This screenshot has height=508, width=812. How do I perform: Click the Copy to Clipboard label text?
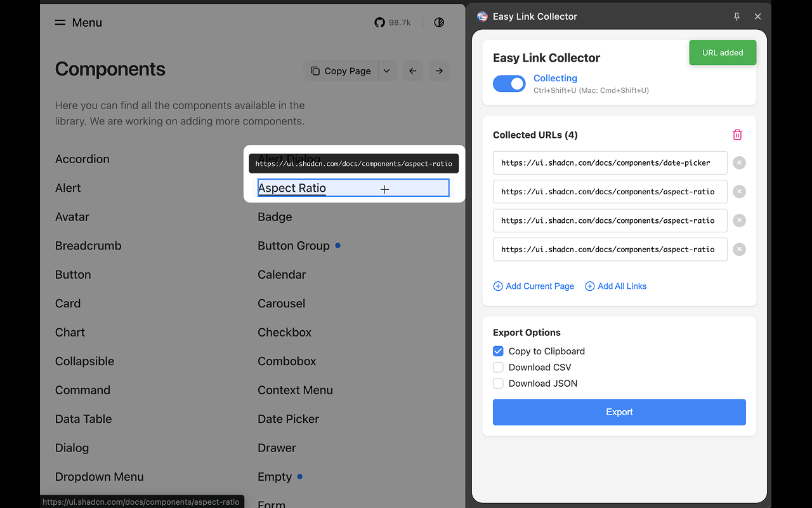[547, 351]
